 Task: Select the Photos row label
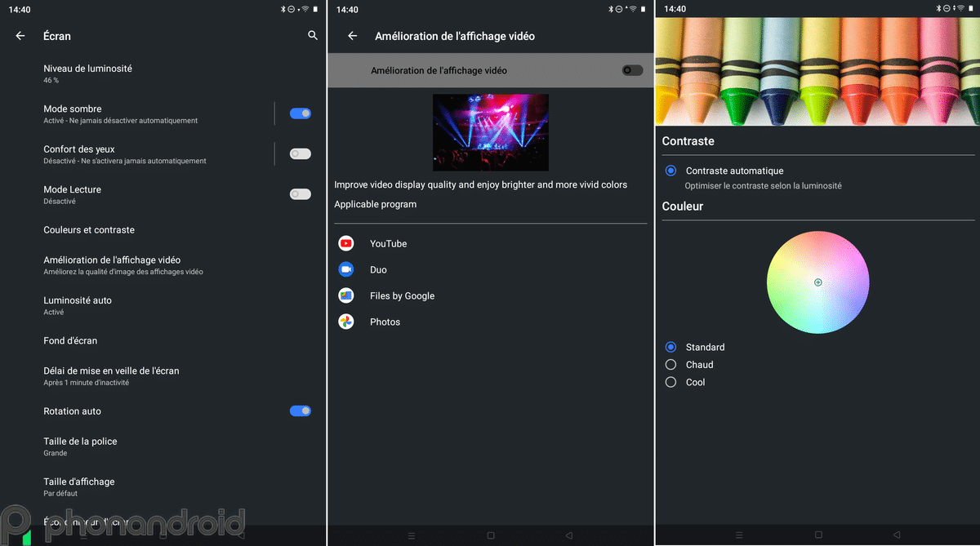click(385, 322)
